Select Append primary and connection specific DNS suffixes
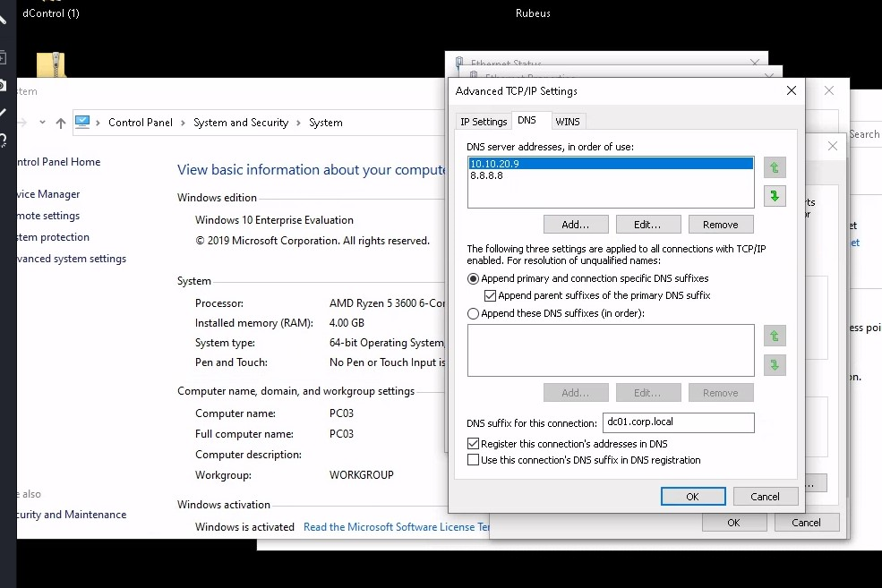882x588 pixels. tap(474, 279)
